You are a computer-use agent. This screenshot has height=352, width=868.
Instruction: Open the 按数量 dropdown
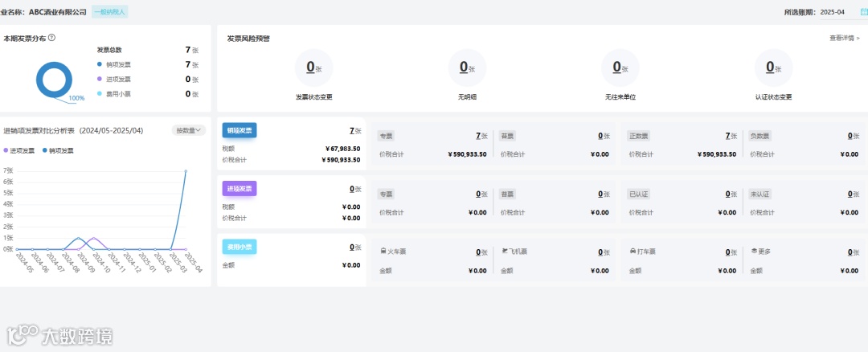tap(189, 131)
